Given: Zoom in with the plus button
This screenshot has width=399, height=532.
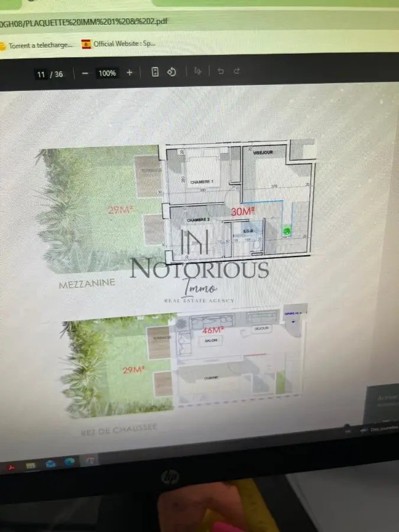Looking at the screenshot, I should click(129, 73).
